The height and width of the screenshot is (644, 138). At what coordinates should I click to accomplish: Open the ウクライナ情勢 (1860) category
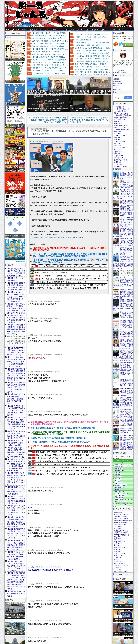[121, 109]
